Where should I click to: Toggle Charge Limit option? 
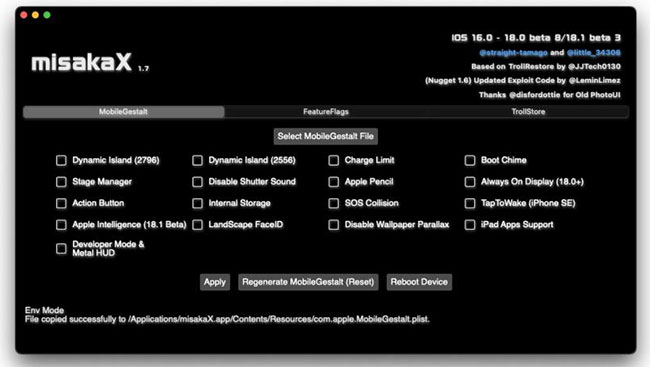pos(334,160)
